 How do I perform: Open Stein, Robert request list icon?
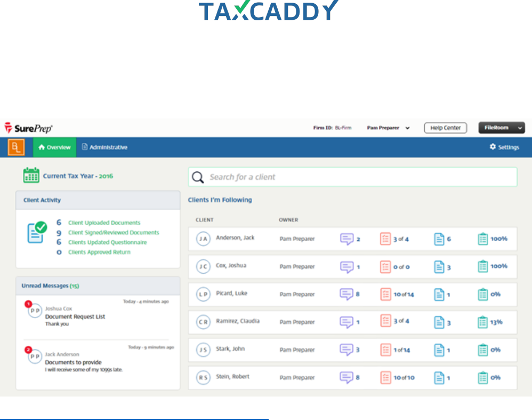pos(385,377)
